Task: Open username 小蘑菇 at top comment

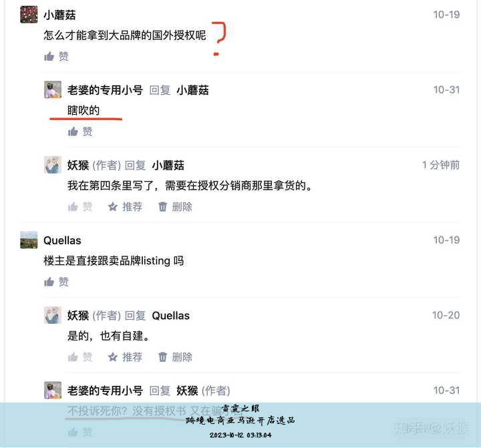Action: pyautogui.click(x=59, y=15)
